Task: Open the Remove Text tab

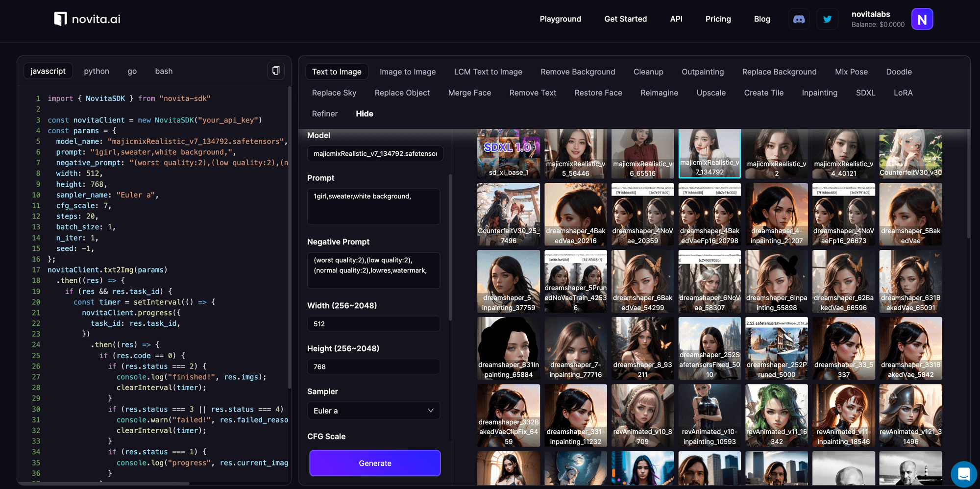Action: (x=533, y=93)
